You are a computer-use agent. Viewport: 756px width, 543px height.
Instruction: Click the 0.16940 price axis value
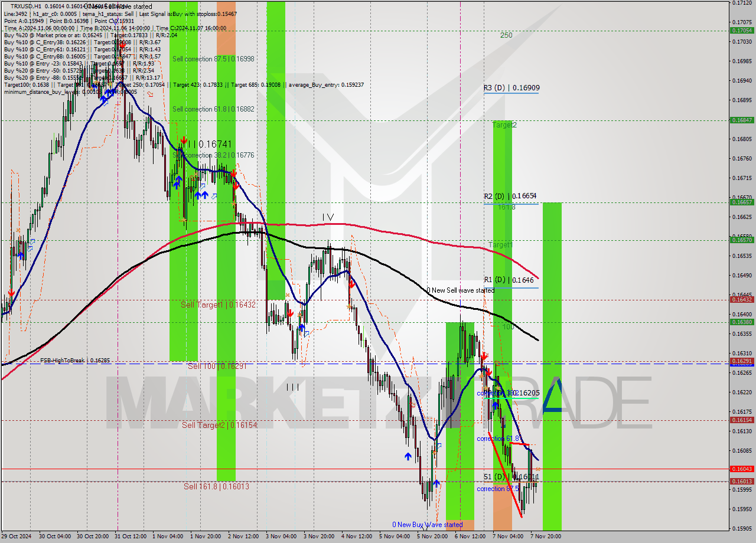(x=742, y=80)
